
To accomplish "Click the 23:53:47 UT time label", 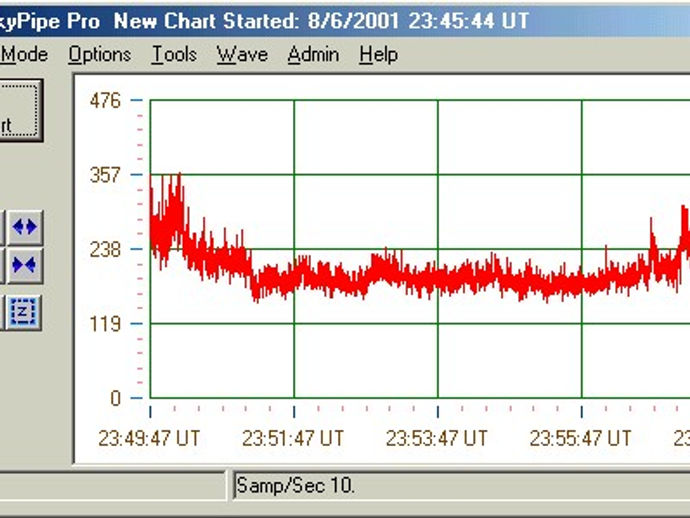I will tap(437, 438).
